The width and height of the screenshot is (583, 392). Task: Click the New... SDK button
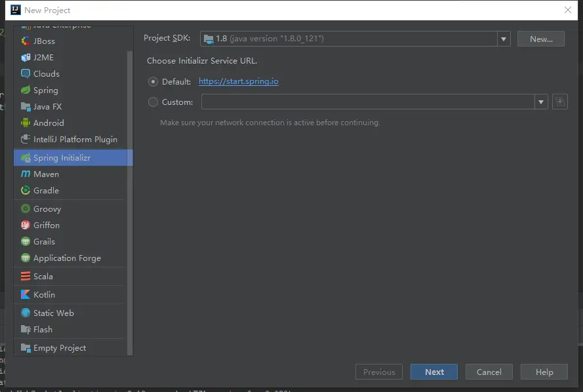point(541,39)
